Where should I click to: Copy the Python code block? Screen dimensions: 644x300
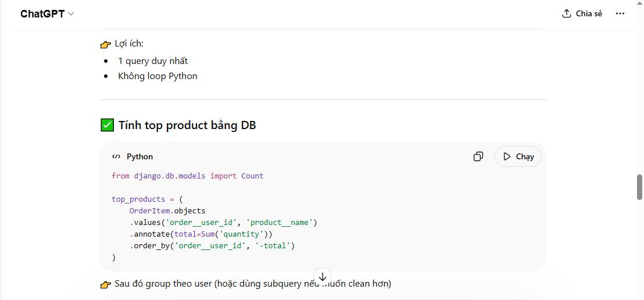coord(478,156)
